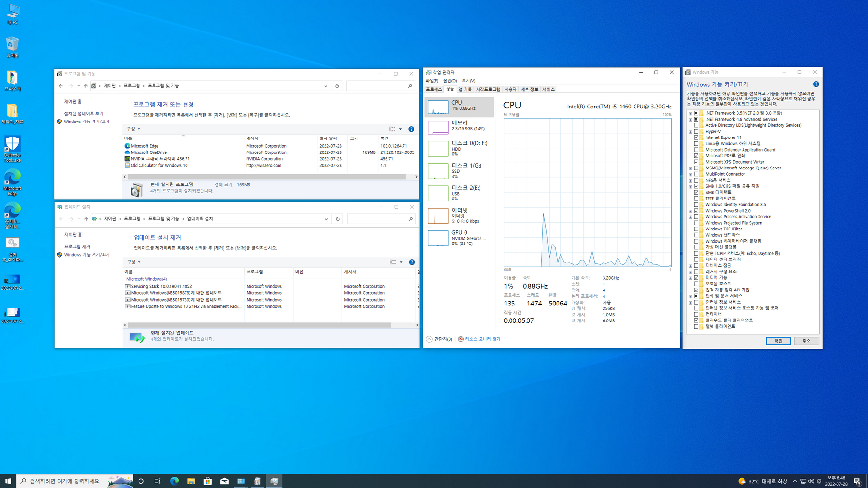The width and height of the screenshot is (868, 488).
Task: Click 취소 button in Windows 기능 dialog
Action: (x=806, y=341)
